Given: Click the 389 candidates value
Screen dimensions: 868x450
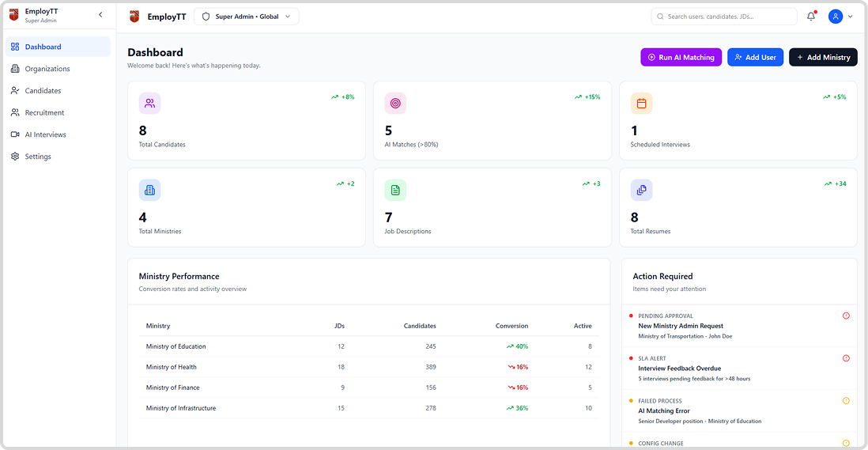Looking at the screenshot, I should [431, 367].
